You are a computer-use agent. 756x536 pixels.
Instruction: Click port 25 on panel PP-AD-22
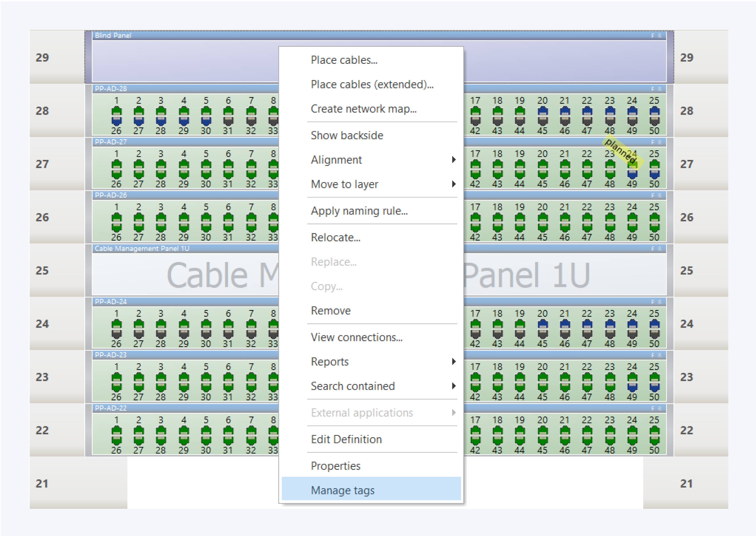(654, 430)
